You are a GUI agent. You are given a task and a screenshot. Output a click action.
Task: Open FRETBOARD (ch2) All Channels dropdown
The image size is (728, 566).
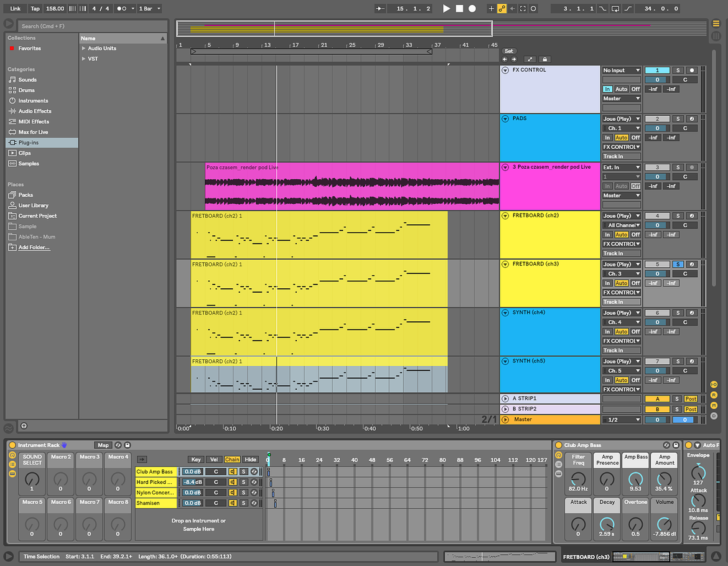(x=621, y=225)
